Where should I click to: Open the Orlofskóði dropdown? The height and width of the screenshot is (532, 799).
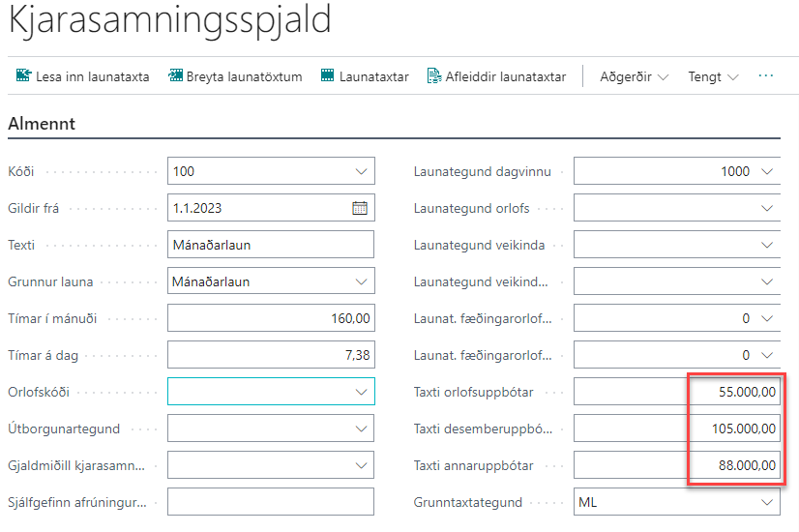pyautogui.click(x=361, y=392)
